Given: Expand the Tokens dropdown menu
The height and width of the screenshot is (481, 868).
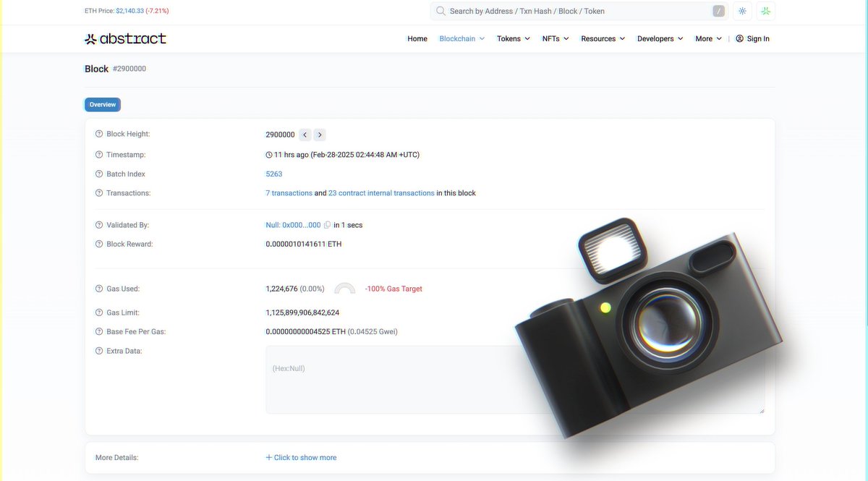Looking at the screenshot, I should pos(514,38).
